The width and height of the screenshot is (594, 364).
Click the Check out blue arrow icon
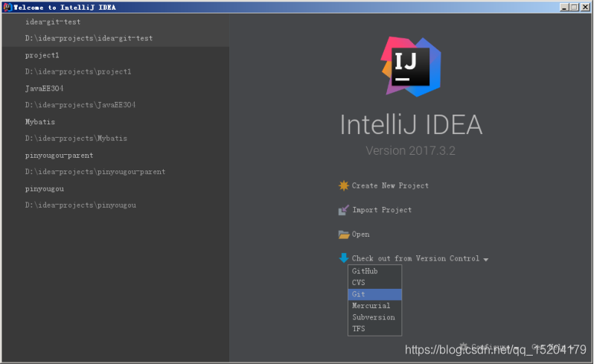point(344,258)
